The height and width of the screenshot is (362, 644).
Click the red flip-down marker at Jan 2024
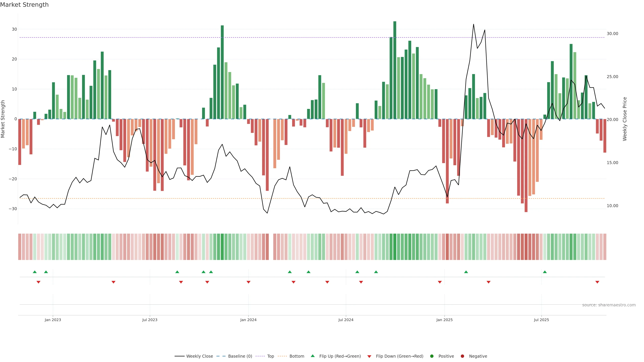(249, 282)
